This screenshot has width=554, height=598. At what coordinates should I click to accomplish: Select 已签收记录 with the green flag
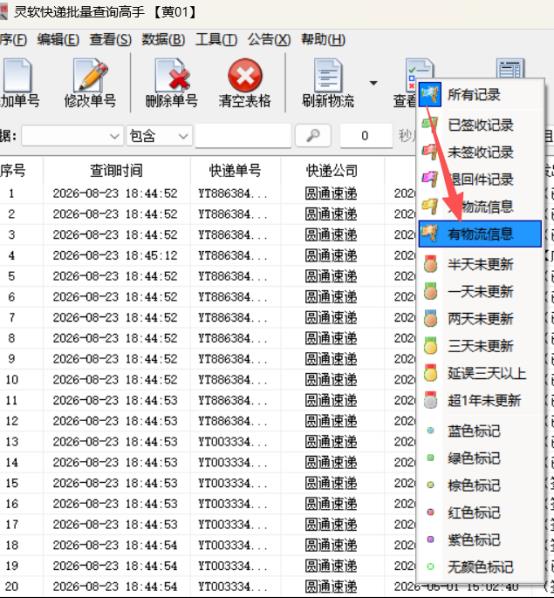480,125
